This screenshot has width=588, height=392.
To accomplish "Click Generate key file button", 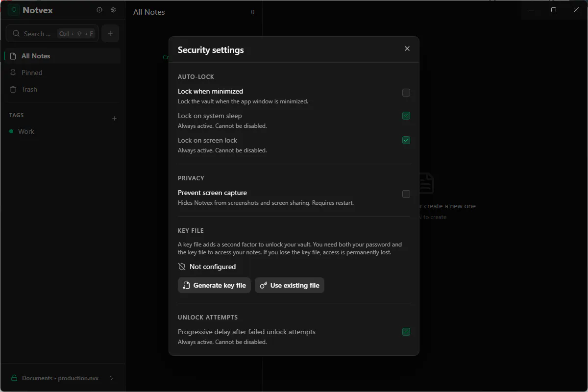I will [214, 285].
